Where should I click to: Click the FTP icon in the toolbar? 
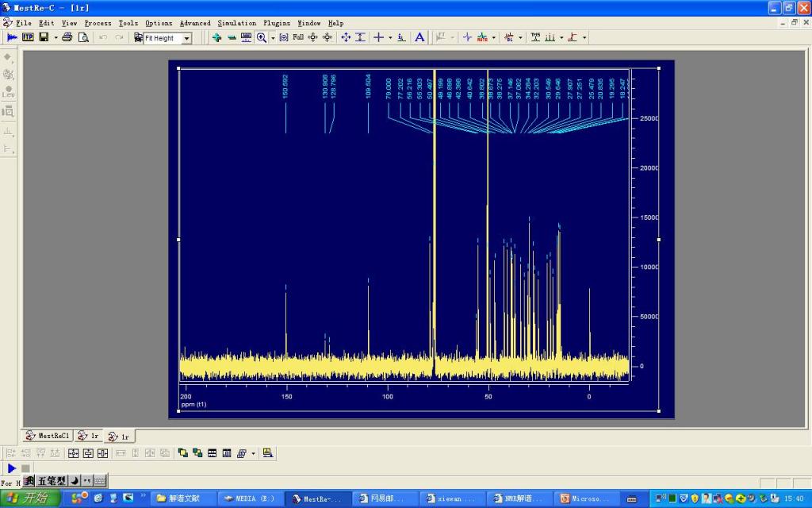pyautogui.click(x=28, y=37)
